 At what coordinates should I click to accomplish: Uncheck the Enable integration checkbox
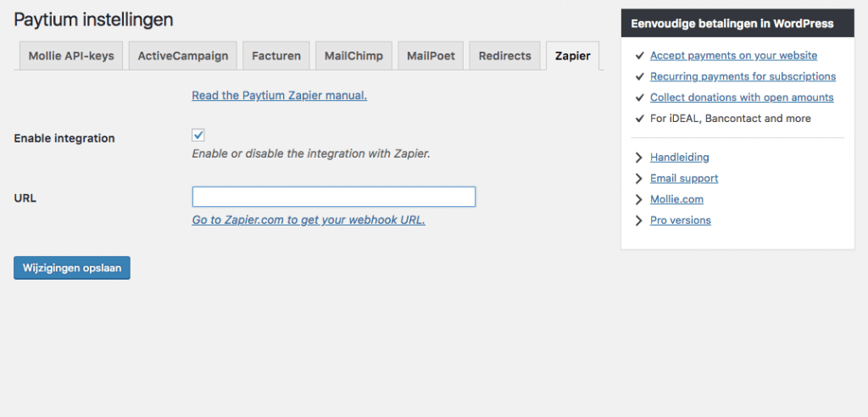(x=198, y=136)
